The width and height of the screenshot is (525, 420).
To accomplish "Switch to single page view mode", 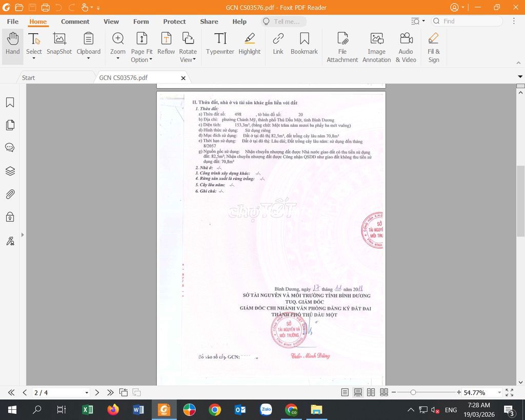I will (x=345, y=392).
